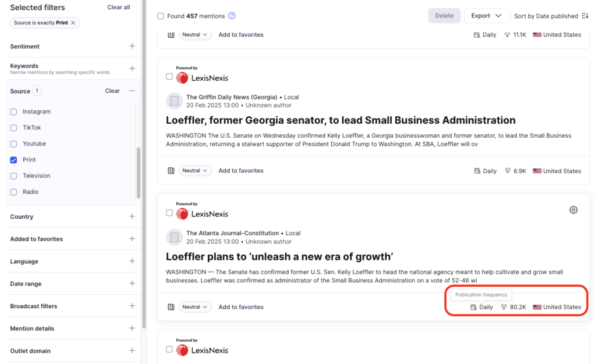Remove the Source is exactly Print filter chip
Viewport: 596px width, 364px height.
tap(73, 23)
